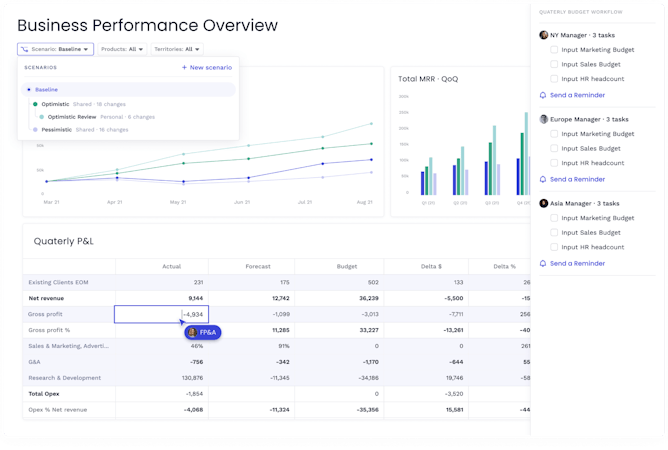Click the bell icon under Asia Manager tasks

pos(543,263)
